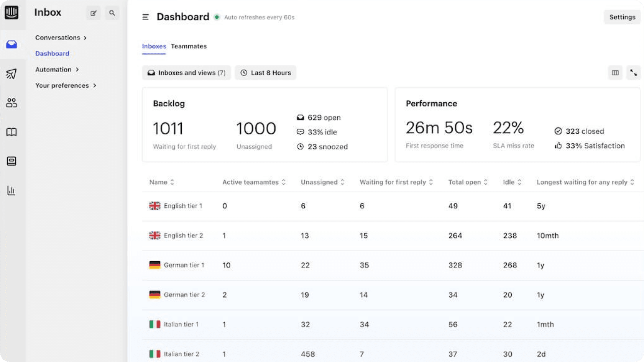The width and height of the screenshot is (644, 362).
Task: Click the 238 idle cell
Action: tap(510, 236)
